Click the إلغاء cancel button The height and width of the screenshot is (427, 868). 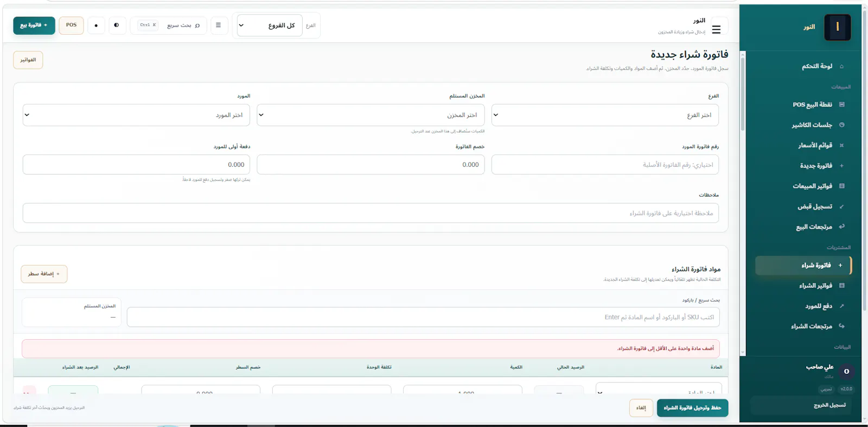[641, 408]
